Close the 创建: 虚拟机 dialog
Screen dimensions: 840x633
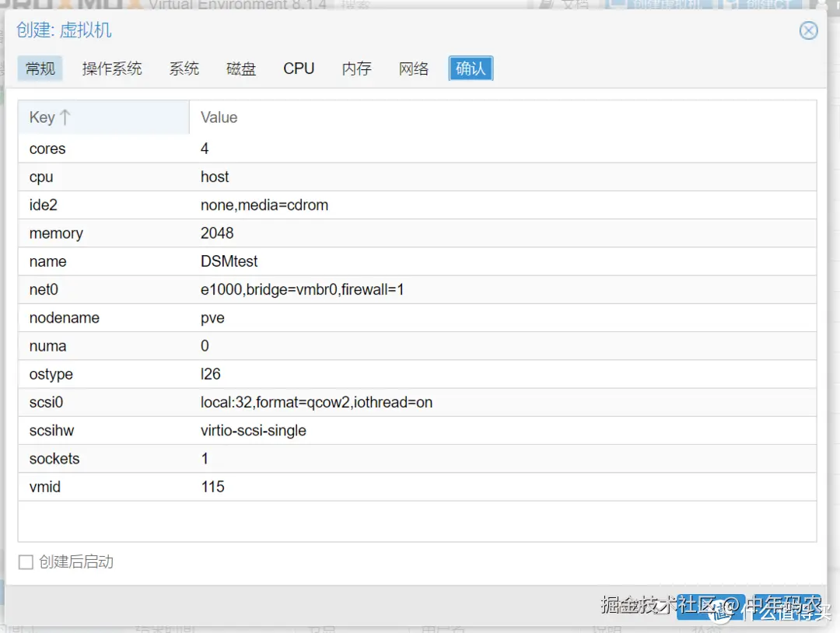[808, 30]
